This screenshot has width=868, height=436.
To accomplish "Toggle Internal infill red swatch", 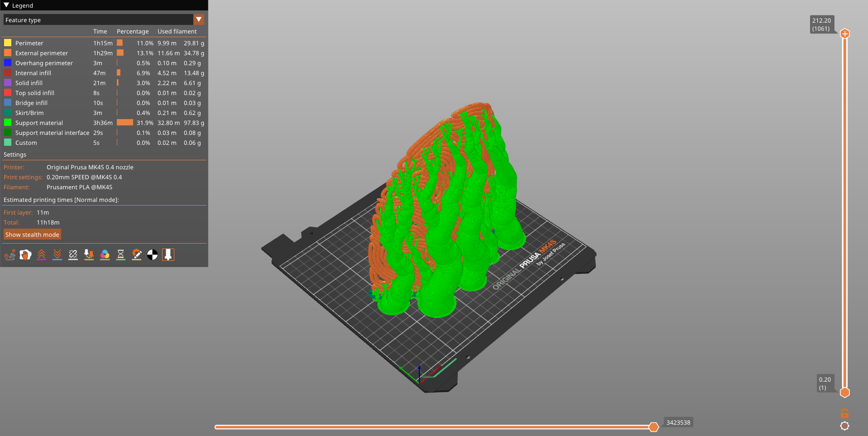I will click(x=8, y=72).
